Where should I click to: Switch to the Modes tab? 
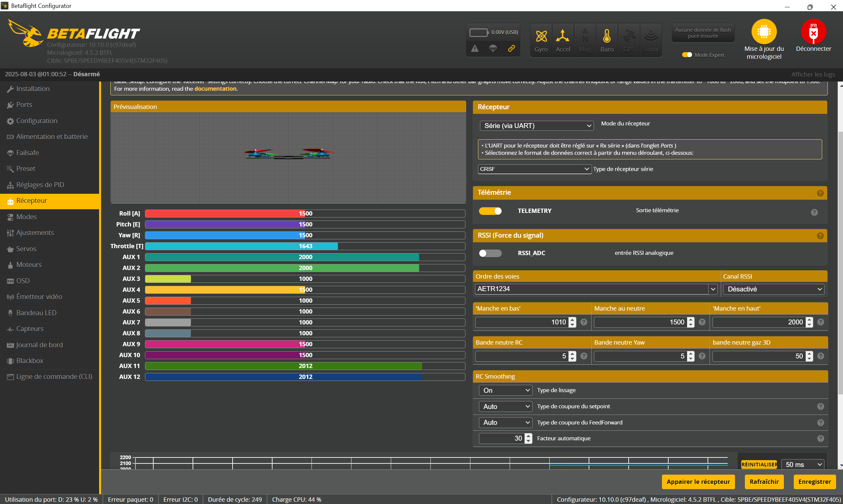[x=26, y=217]
